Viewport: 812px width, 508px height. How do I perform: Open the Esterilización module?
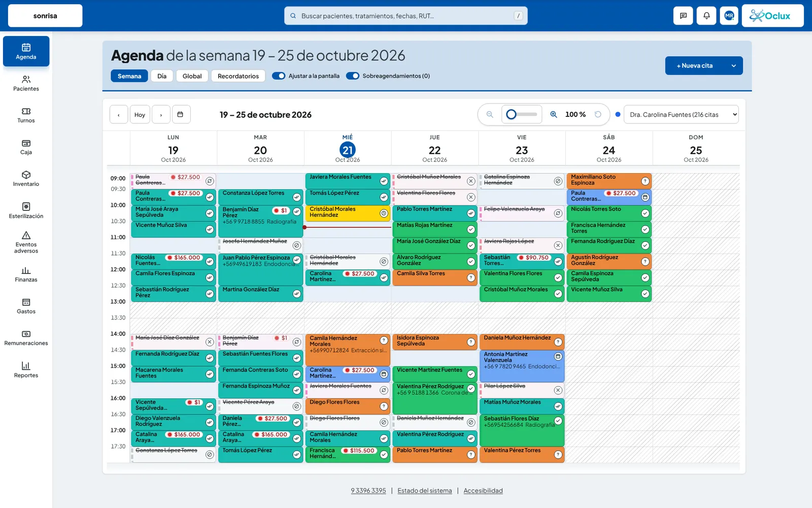pos(26,211)
